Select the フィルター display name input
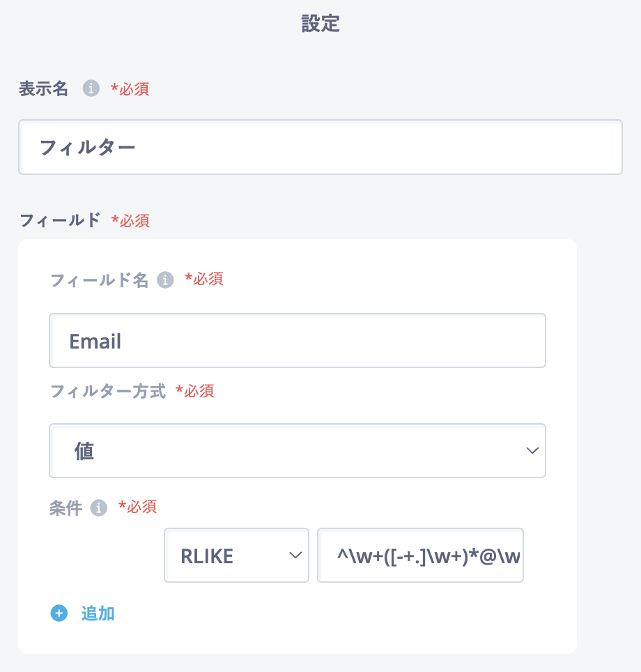Screen dimensions: 641x672 click(x=320, y=147)
